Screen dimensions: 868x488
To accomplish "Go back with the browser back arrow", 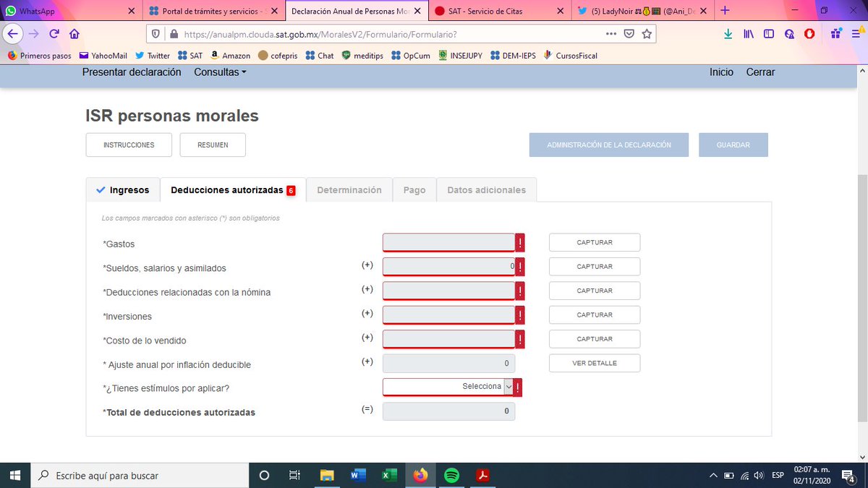I will 12,34.
